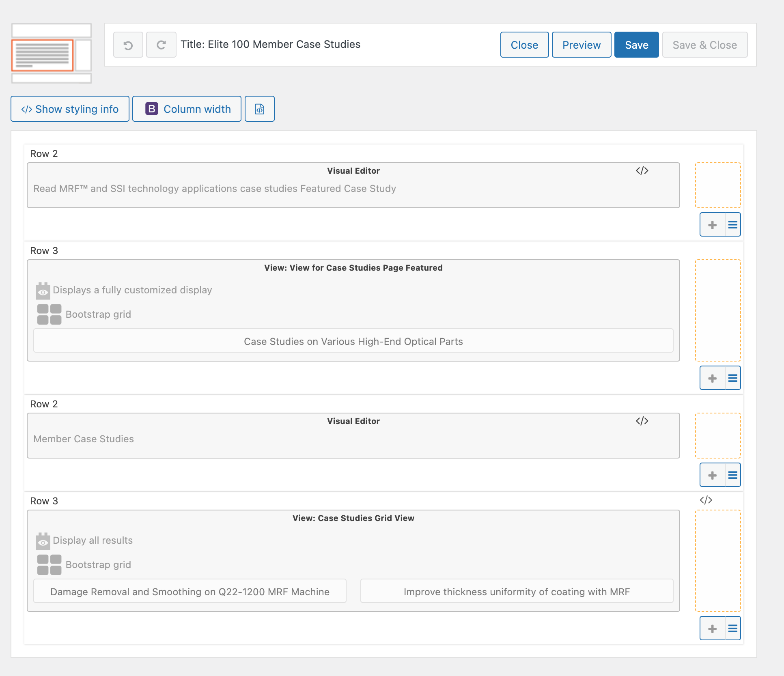Select 'View: Case Studies Grid View' title
The image size is (784, 676).
pyautogui.click(x=353, y=518)
